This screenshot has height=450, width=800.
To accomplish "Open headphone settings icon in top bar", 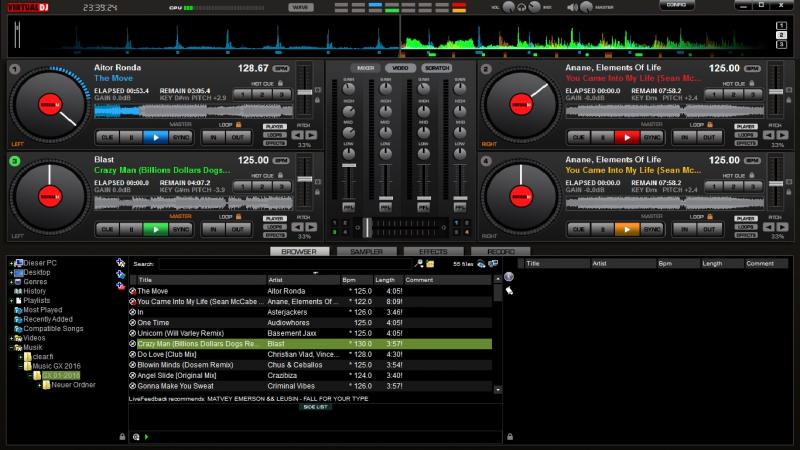I will (521, 7).
